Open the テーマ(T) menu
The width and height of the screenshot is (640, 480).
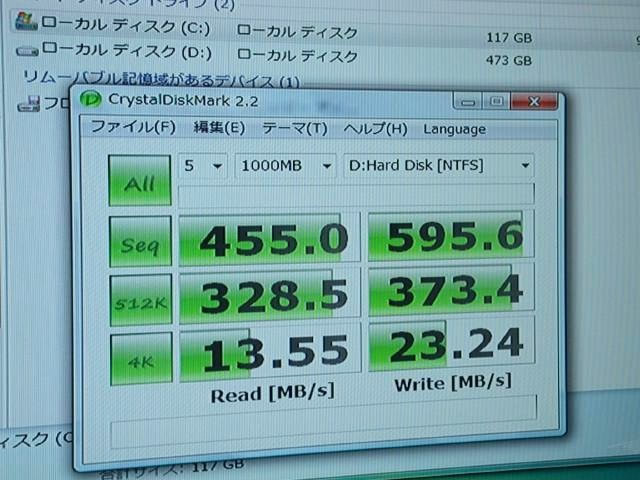[295, 129]
